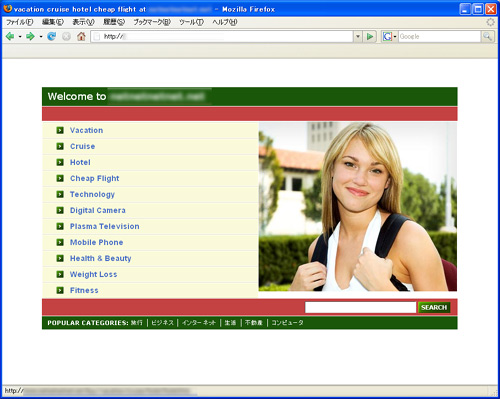This screenshot has height=399, width=500.
Task: Click the throbber activity icon
Action: (490, 22)
